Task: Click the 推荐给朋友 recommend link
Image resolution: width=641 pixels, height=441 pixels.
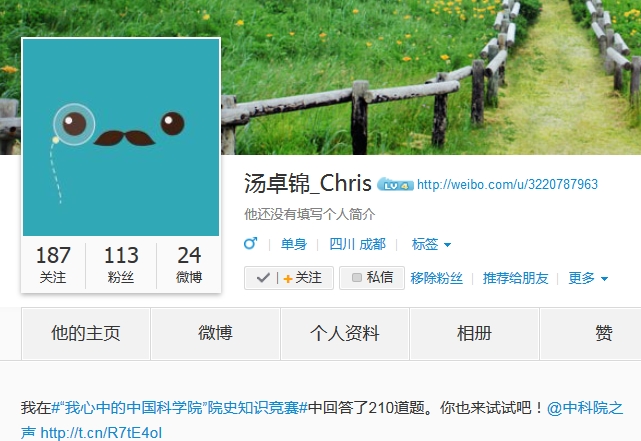Action: point(515,278)
